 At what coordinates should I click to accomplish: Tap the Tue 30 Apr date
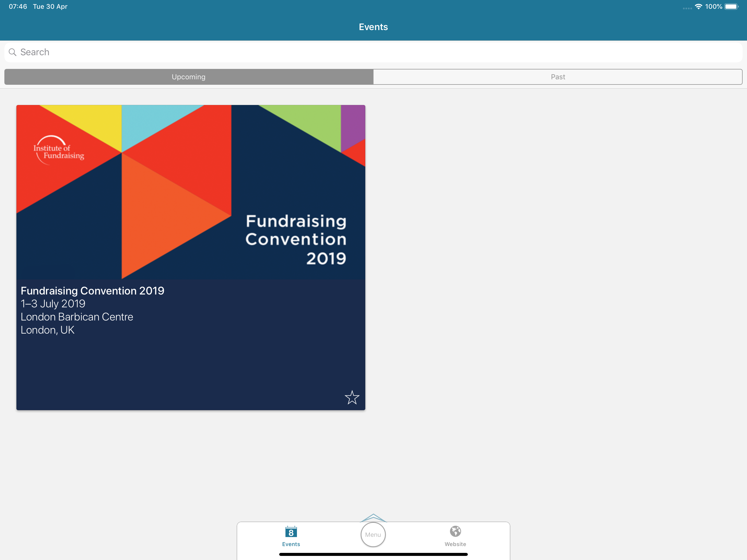pos(50,6)
